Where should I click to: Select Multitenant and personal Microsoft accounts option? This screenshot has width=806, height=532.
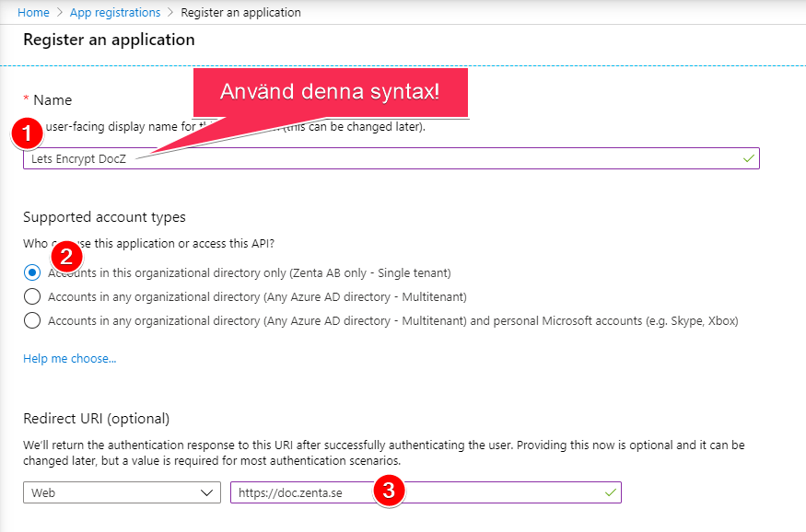(x=32, y=320)
